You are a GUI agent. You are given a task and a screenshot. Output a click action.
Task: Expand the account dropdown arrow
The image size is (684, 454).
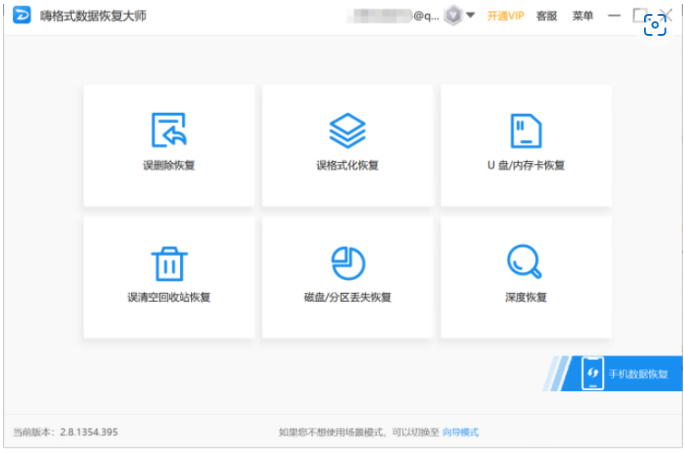(x=470, y=16)
